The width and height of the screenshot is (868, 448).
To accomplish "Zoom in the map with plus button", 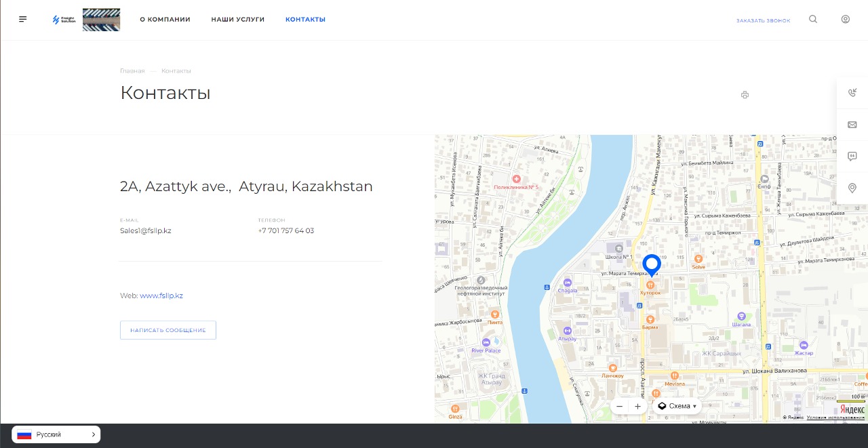I will tap(637, 407).
